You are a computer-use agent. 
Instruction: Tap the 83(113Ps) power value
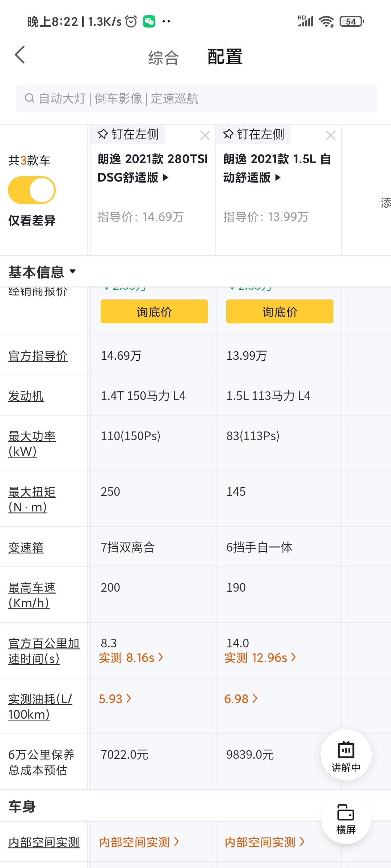coord(253,436)
